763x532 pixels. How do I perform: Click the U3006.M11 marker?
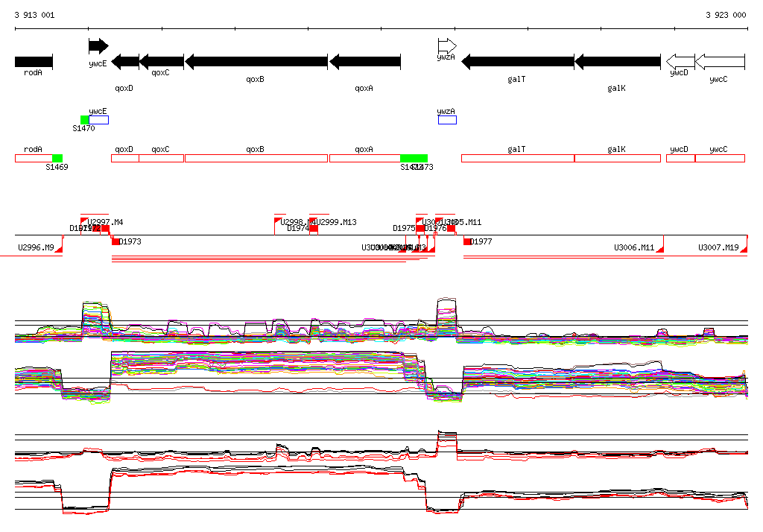coord(660,249)
